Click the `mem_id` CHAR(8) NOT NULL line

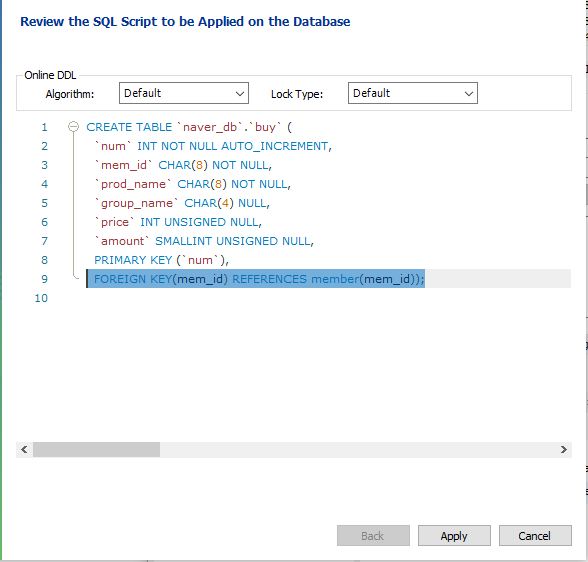click(183, 165)
